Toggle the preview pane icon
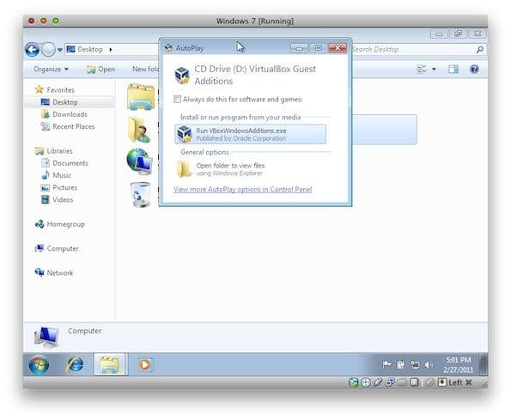 [x=453, y=69]
